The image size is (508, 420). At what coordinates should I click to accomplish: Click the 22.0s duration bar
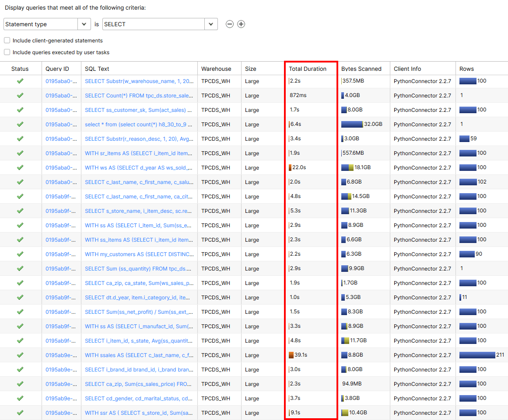point(290,168)
